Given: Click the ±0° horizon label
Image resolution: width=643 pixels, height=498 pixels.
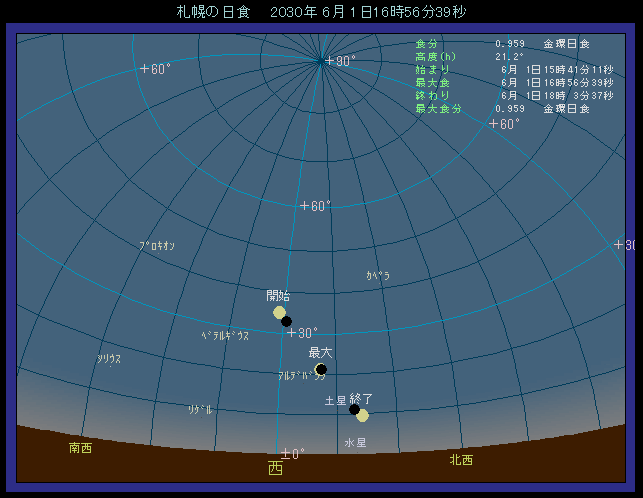Looking at the screenshot, I should tap(292, 453).
